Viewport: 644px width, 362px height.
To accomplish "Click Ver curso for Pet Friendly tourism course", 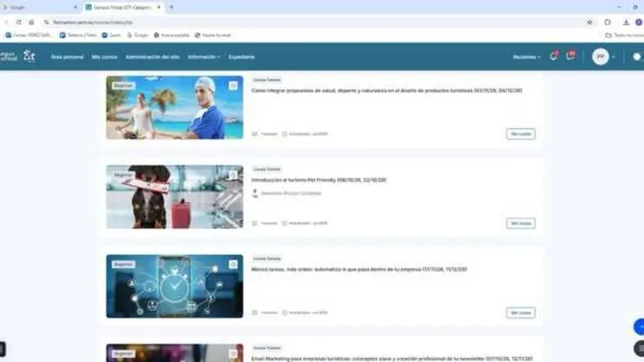I will 521,223.
